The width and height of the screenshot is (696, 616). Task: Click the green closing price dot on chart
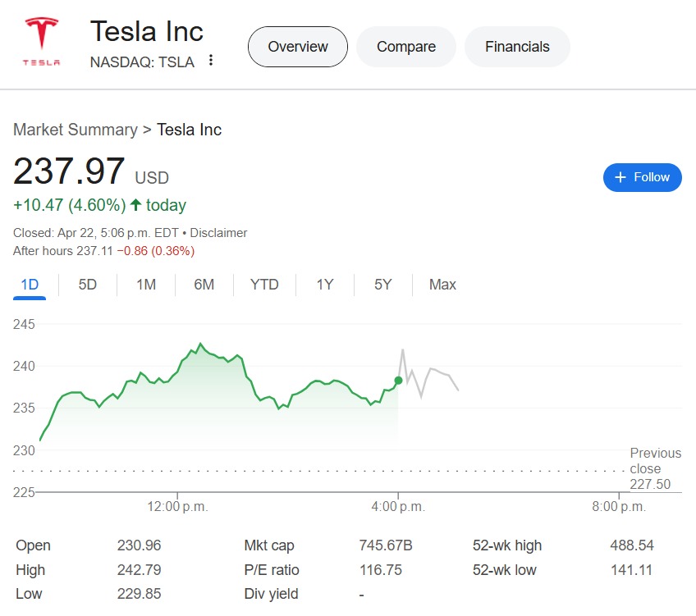pos(398,381)
